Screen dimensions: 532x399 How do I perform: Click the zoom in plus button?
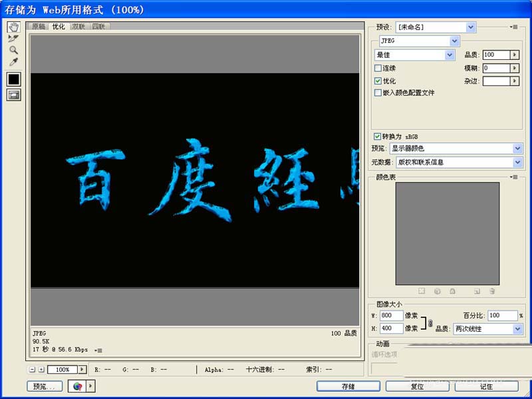pos(41,370)
